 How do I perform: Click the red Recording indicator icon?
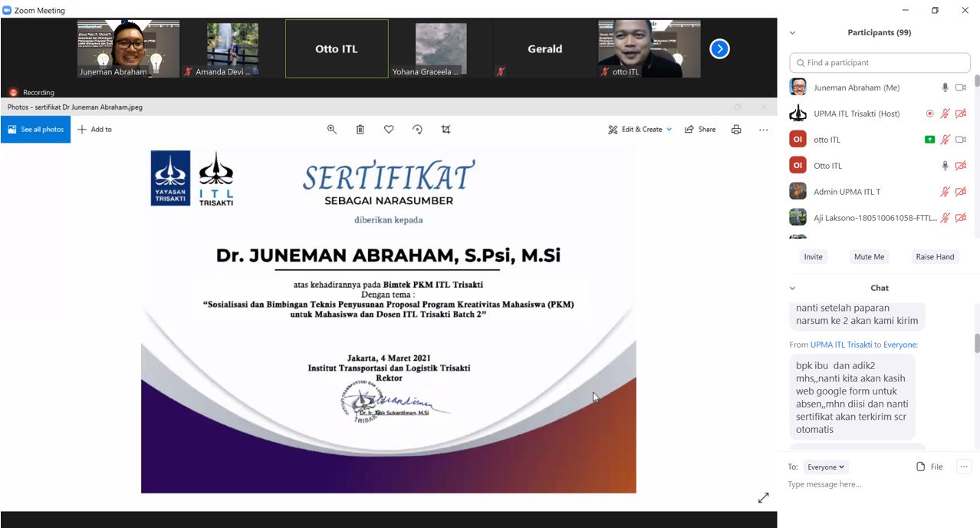pyautogui.click(x=13, y=92)
